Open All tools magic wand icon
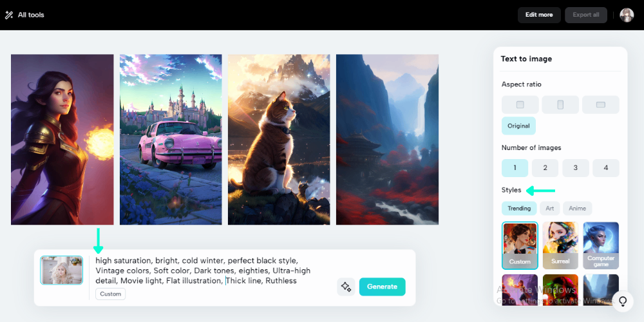The image size is (644, 322). click(x=9, y=15)
